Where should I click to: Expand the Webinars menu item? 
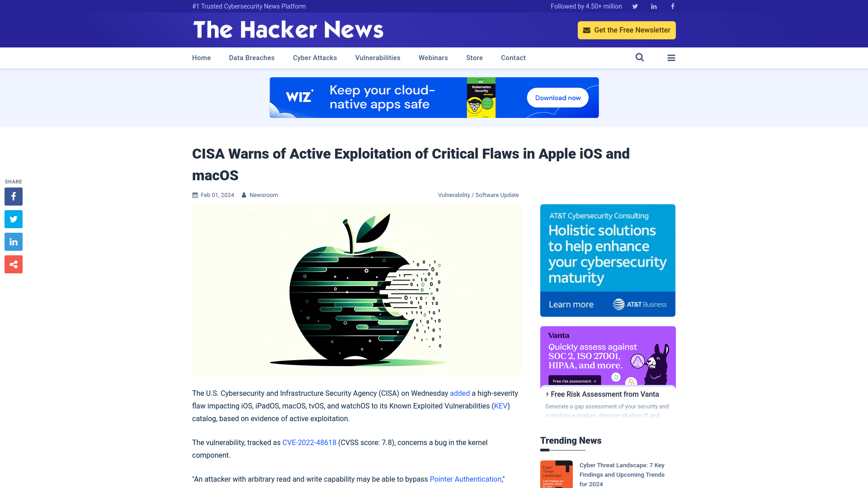pyautogui.click(x=433, y=58)
